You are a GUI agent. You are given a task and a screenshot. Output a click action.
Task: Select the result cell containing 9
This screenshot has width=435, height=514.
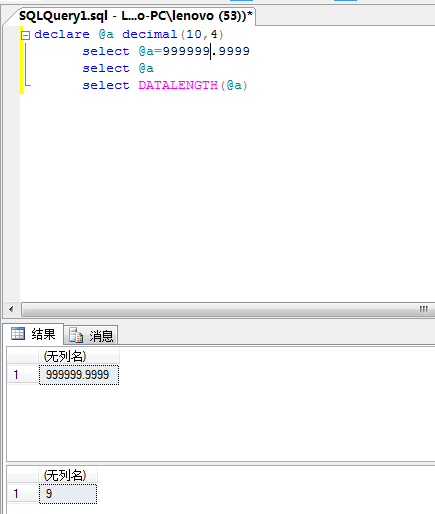point(68,494)
